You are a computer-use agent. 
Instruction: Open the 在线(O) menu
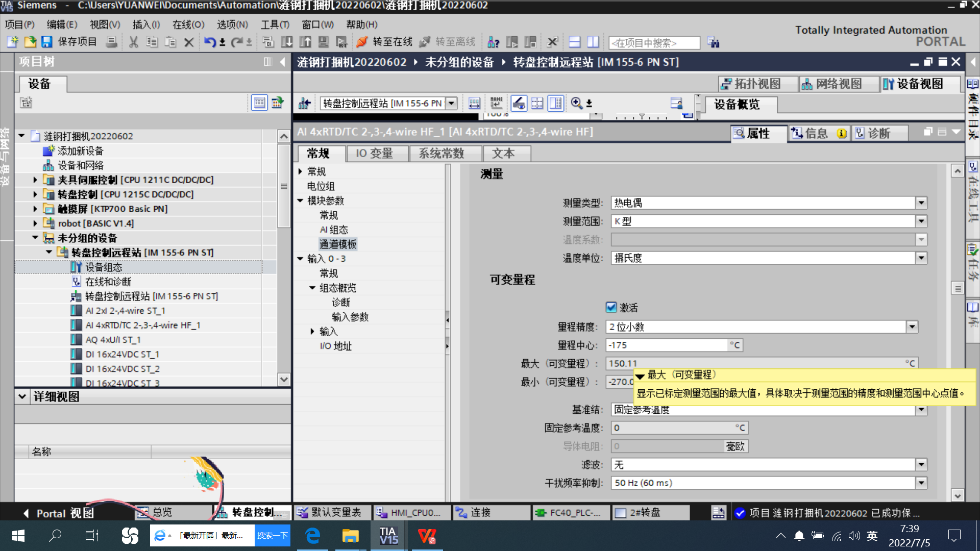[x=188, y=24]
